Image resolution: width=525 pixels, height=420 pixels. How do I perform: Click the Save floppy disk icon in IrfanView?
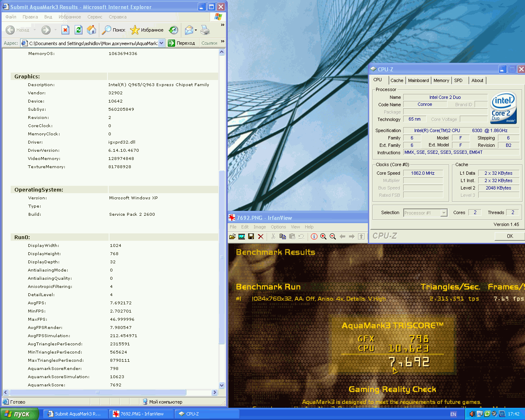click(x=251, y=236)
